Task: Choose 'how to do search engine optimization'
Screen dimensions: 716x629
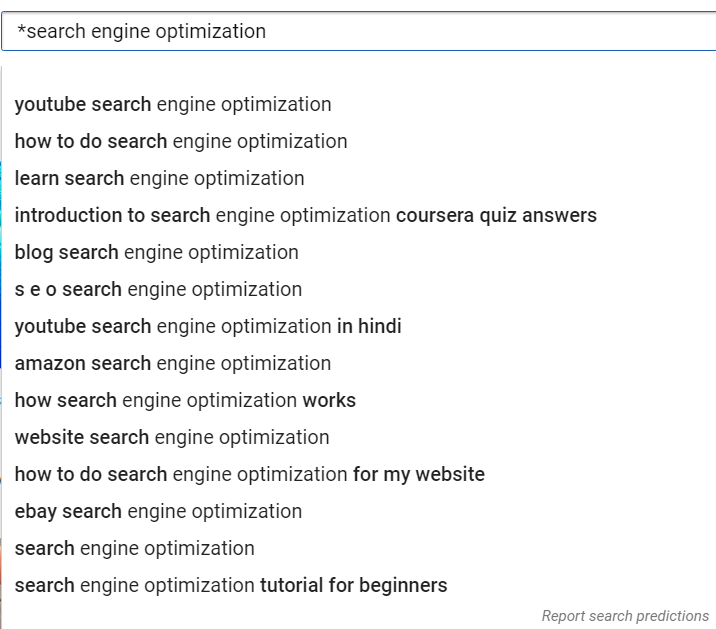Action: [181, 142]
